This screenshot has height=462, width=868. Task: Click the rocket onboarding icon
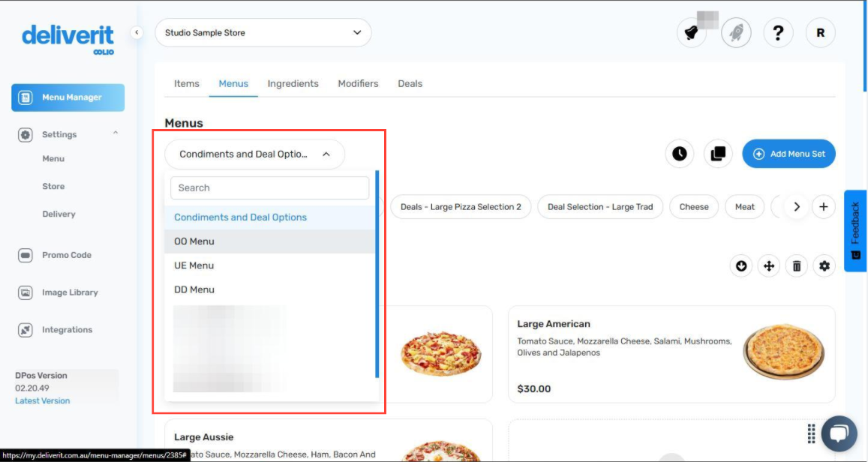click(735, 32)
